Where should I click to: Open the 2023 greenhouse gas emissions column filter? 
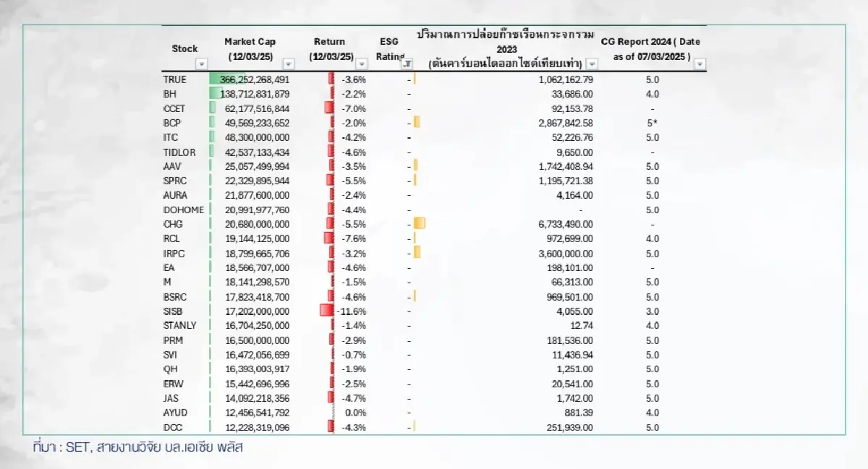click(591, 64)
